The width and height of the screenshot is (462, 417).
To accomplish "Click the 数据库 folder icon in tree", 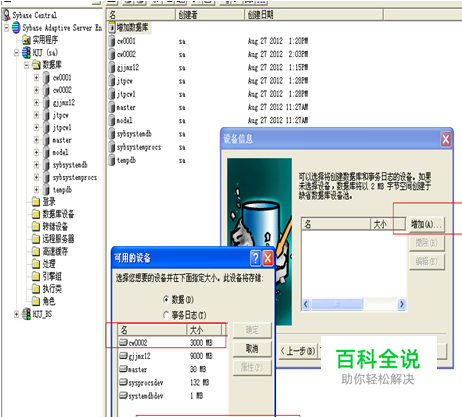I will coord(36,65).
